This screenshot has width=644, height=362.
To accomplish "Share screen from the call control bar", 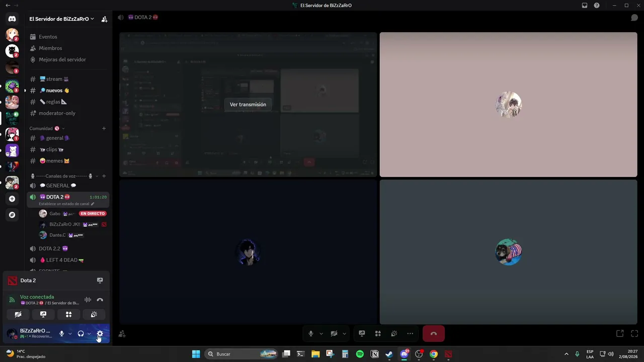I will click(x=362, y=333).
